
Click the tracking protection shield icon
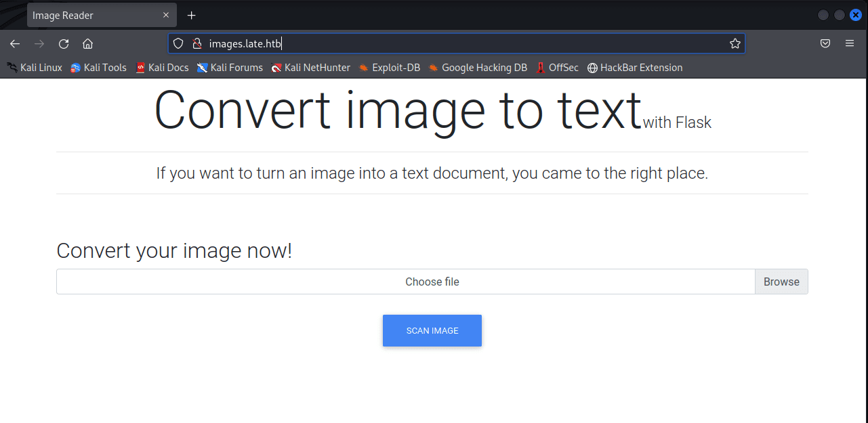[x=178, y=43]
